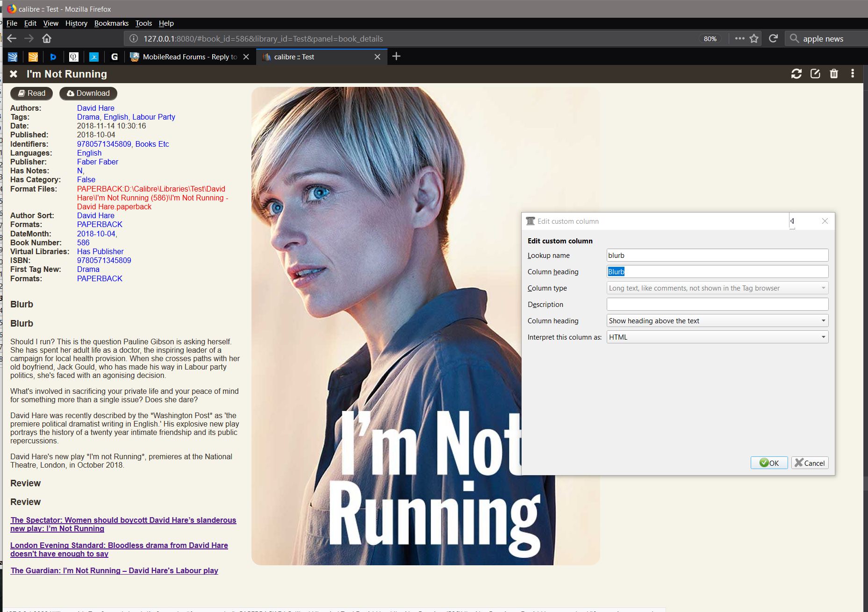Open the disabled Column type dropdown
This screenshot has height=612, width=868.
717,288
